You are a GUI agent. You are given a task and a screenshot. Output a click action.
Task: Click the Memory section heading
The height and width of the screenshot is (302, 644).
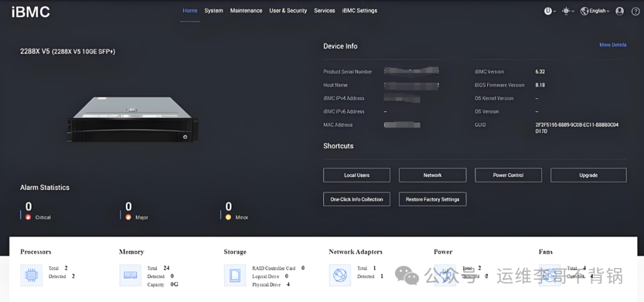[131, 252]
